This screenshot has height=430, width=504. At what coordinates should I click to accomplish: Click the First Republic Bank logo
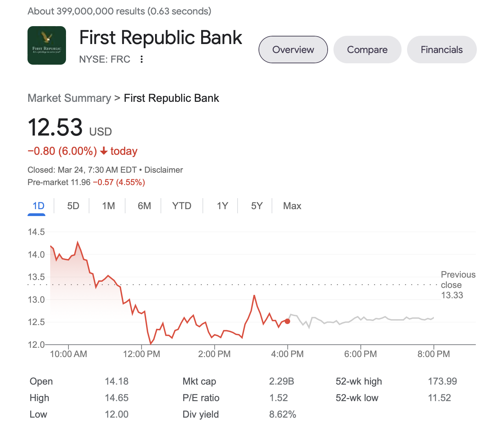pyautogui.click(x=47, y=45)
